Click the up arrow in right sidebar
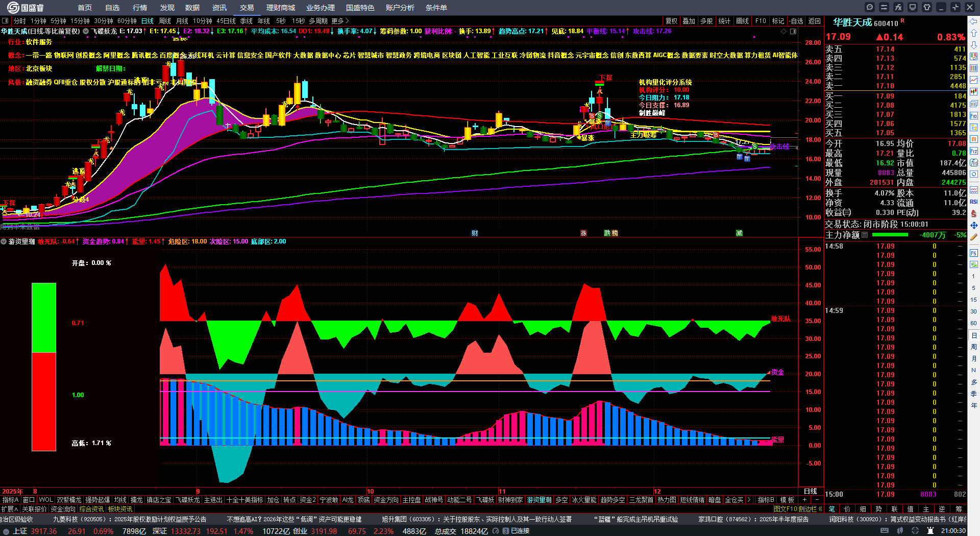The image size is (980, 536). pyautogui.click(x=974, y=33)
